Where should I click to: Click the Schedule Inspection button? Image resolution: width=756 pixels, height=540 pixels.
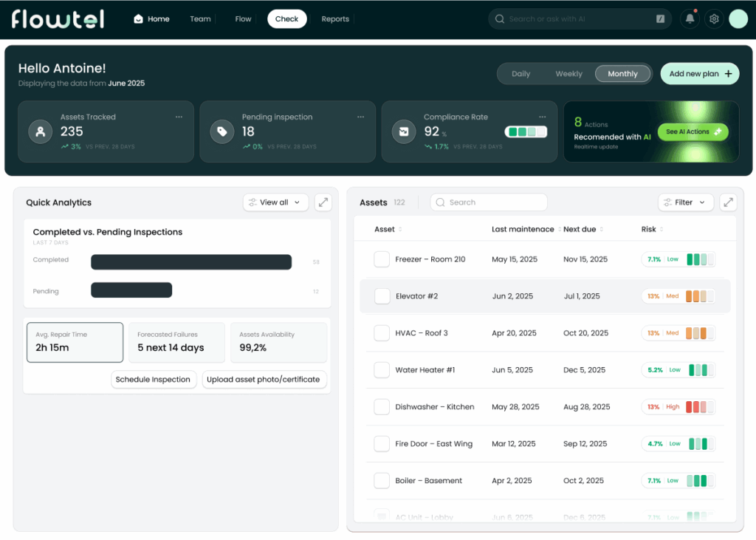pyautogui.click(x=154, y=380)
